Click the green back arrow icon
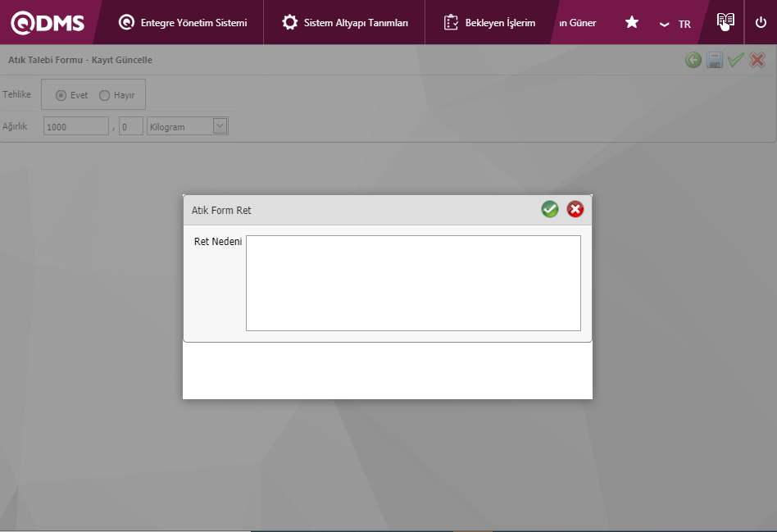Image resolution: width=777 pixels, height=532 pixels. coord(693,60)
